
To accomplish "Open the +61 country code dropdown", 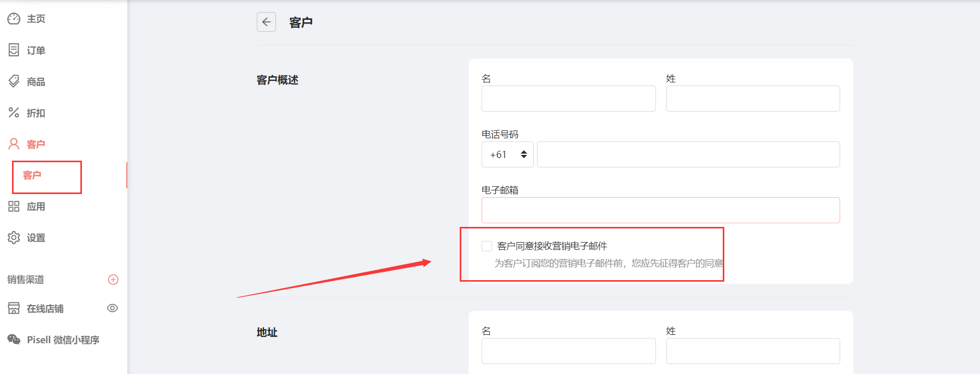I will (x=507, y=154).
